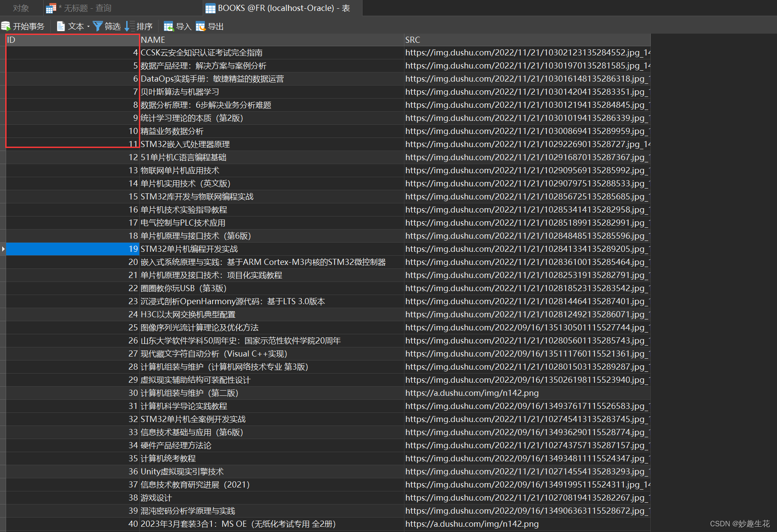Select cell 统计学习理论的本质（第2版）

[272, 118]
